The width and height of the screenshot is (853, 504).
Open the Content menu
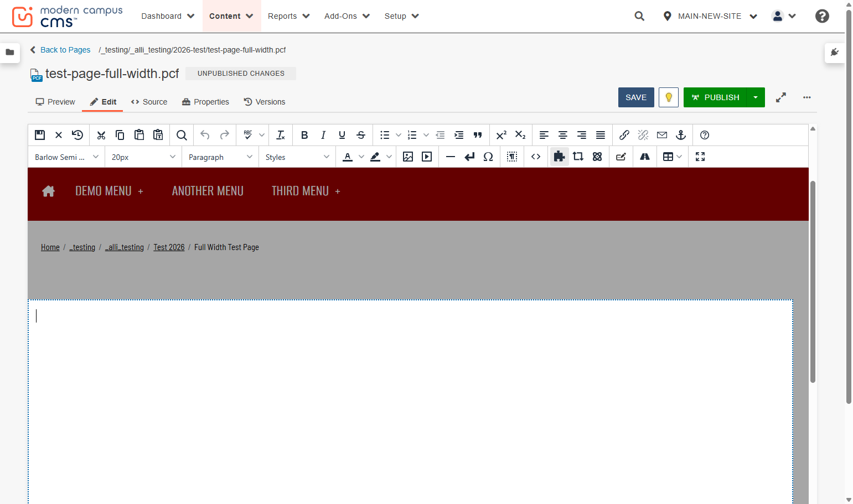click(231, 16)
